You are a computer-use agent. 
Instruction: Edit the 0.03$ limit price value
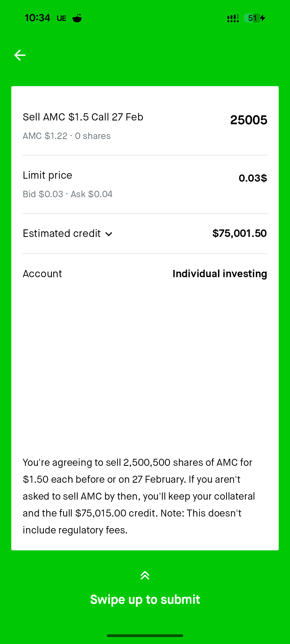tap(253, 178)
